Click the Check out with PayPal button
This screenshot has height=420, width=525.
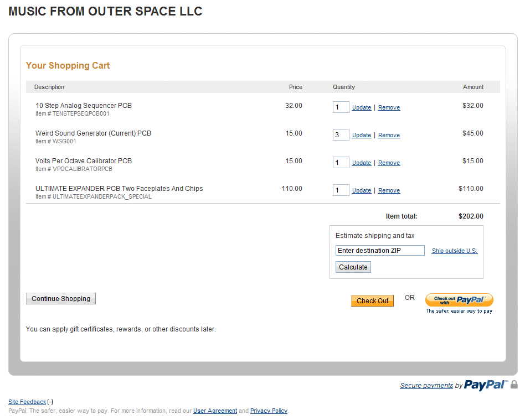pyautogui.click(x=459, y=300)
